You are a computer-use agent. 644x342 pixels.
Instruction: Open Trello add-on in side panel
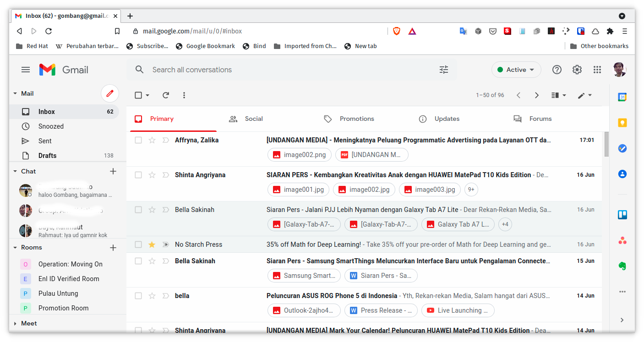(x=622, y=215)
